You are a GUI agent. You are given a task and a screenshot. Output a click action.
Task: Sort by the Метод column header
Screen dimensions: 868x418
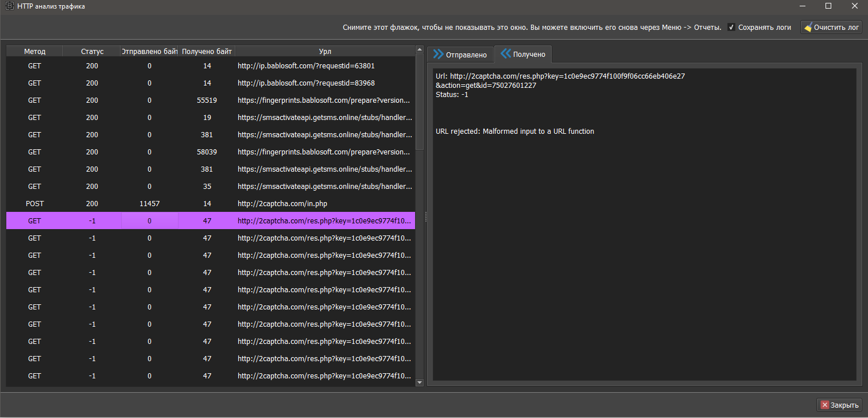(x=34, y=51)
